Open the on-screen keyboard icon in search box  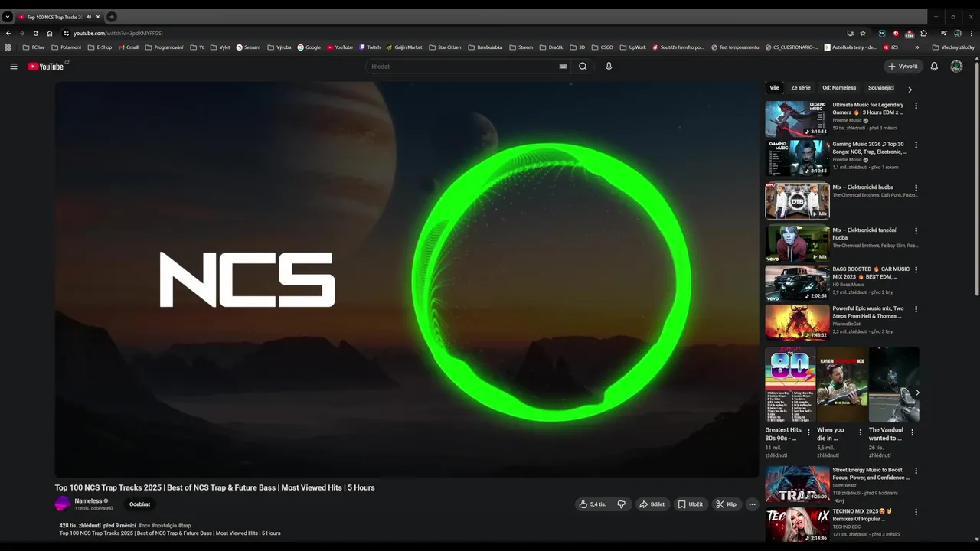pyautogui.click(x=563, y=67)
